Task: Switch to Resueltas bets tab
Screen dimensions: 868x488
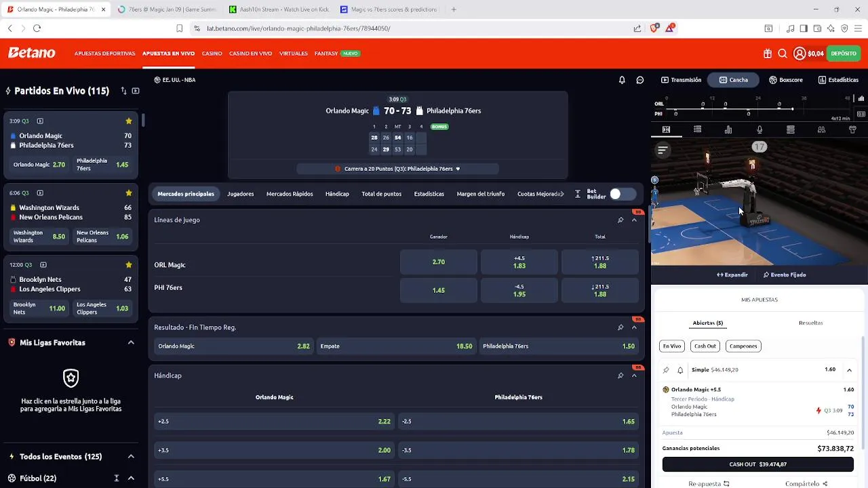Action: click(x=810, y=323)
